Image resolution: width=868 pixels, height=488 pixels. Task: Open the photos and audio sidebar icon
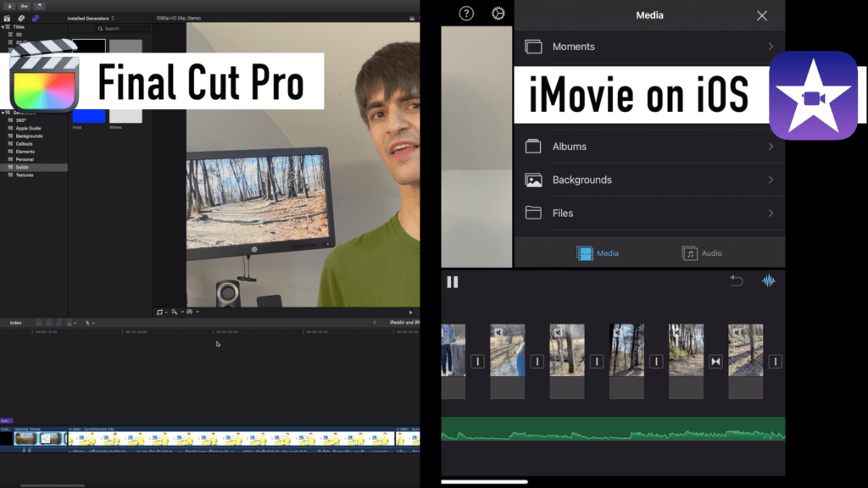pyautogui.click(x=21, y=19)
